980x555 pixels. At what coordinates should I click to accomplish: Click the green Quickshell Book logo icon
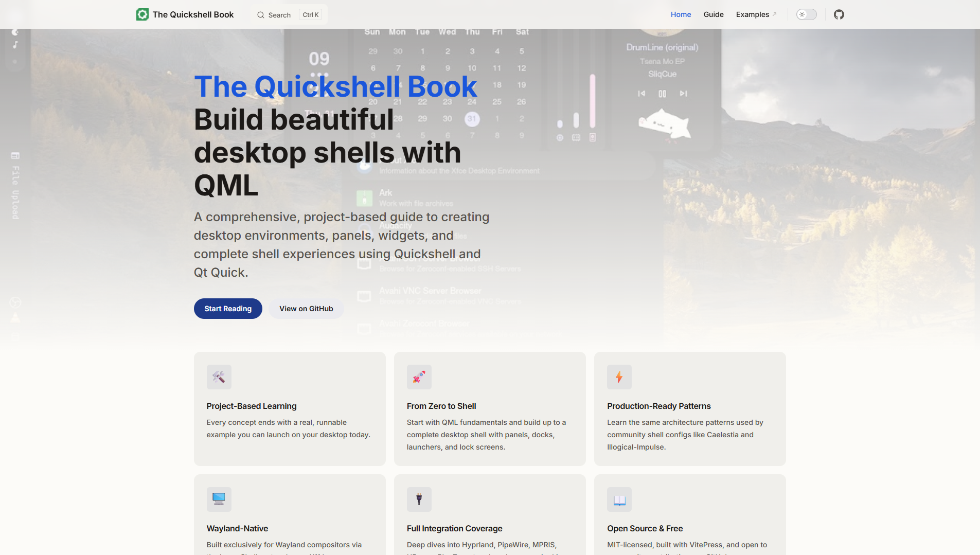(x=142, y=14)
